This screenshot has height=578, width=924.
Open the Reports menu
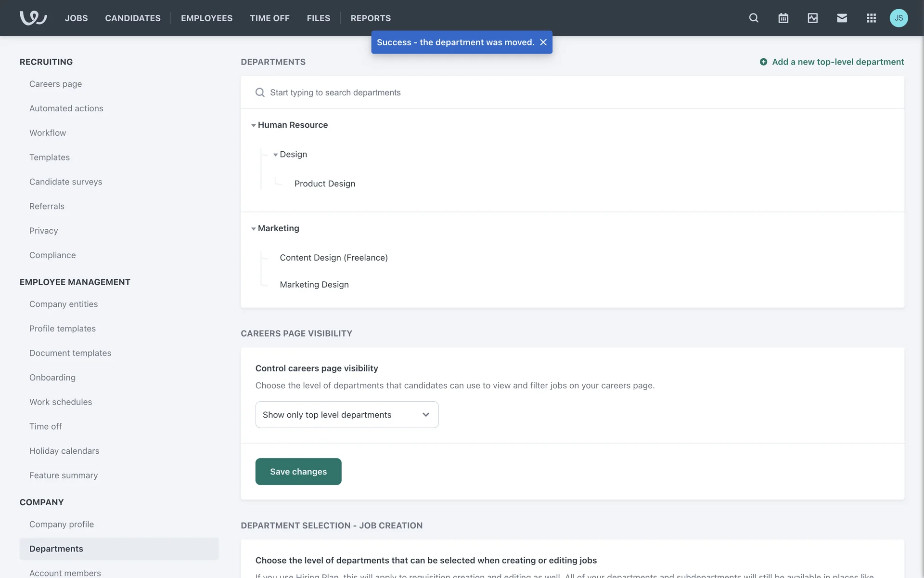pos(371,18)
